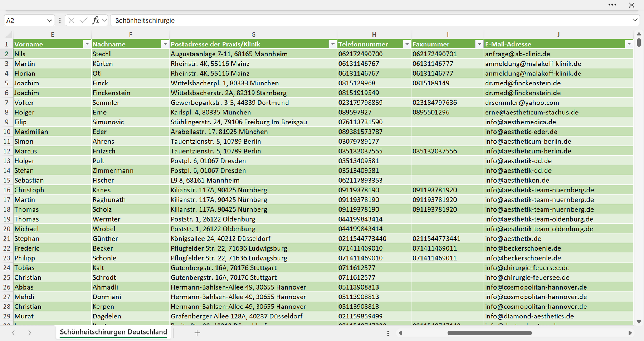Select row 2 header

(x=6, y=54)
